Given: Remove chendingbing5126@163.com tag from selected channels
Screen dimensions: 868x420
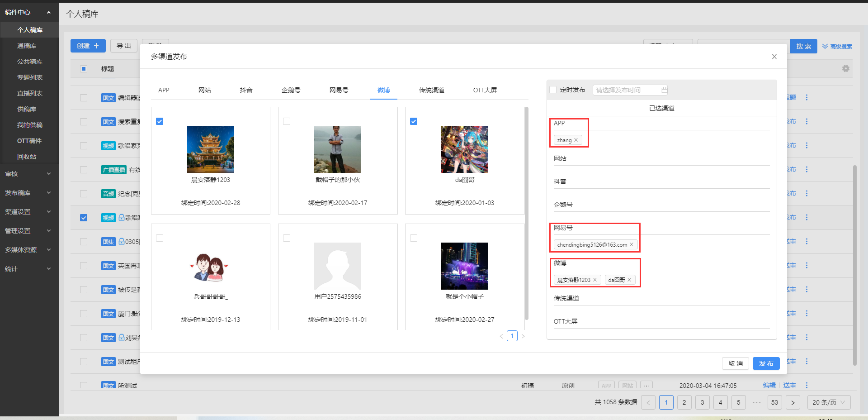Looking at the screenshot, I should (x=632, y=245).
